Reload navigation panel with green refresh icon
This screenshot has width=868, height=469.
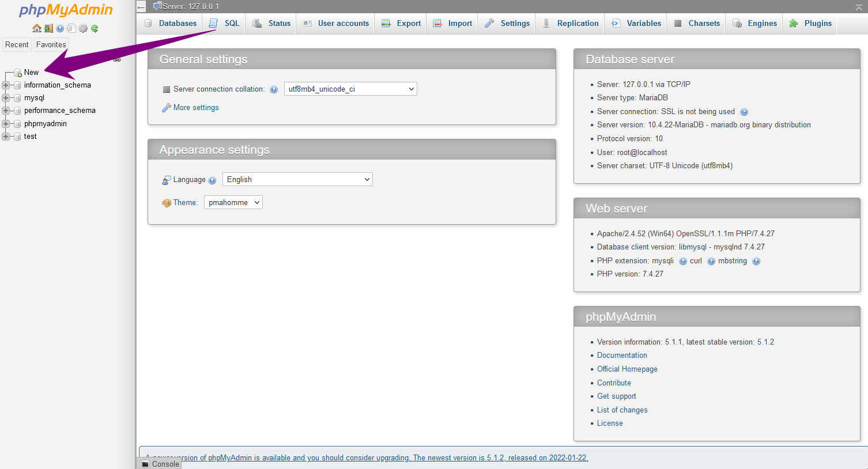tap(95, 28)
